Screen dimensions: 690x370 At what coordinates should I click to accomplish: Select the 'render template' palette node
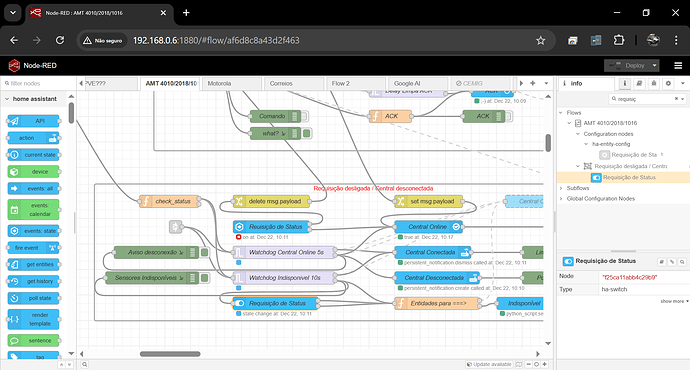33,319
